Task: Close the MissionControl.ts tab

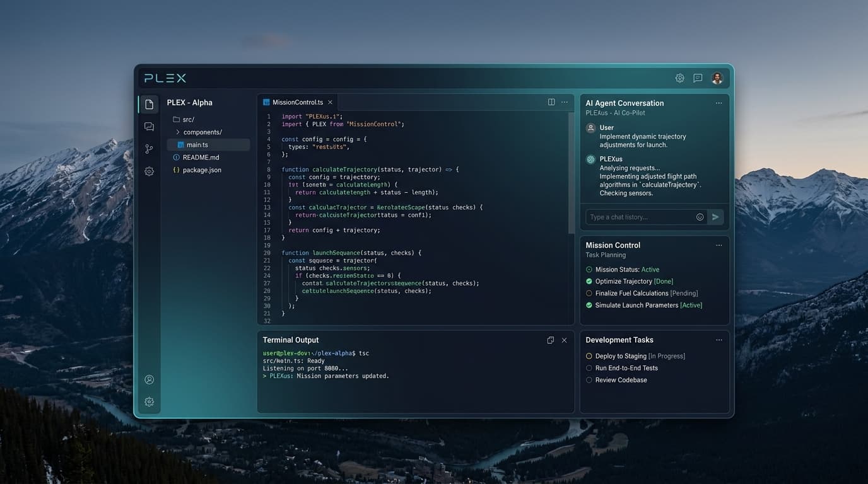Action: [330, 102]
